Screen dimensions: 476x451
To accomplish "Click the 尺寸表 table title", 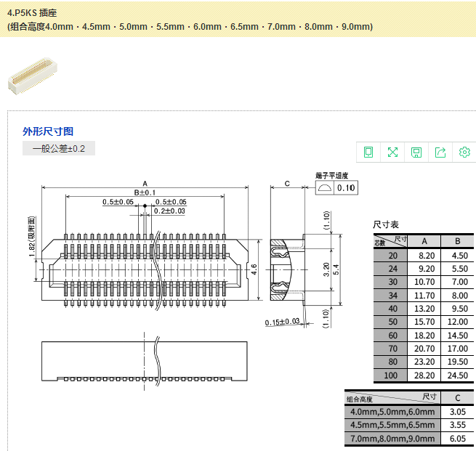I will [386, 224].
